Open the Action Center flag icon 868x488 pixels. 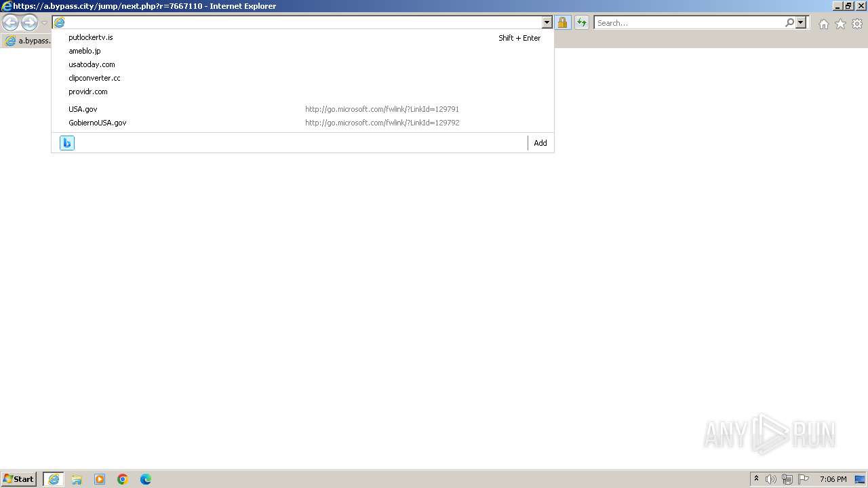click(804, 479)
